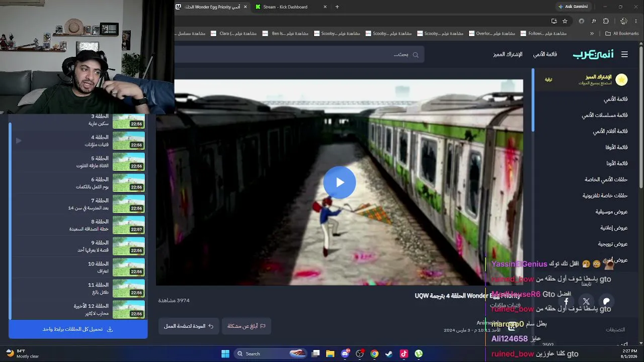Close the Wonder Egg Priority tab
Screen dimensions: 644x362
(245, 7)
